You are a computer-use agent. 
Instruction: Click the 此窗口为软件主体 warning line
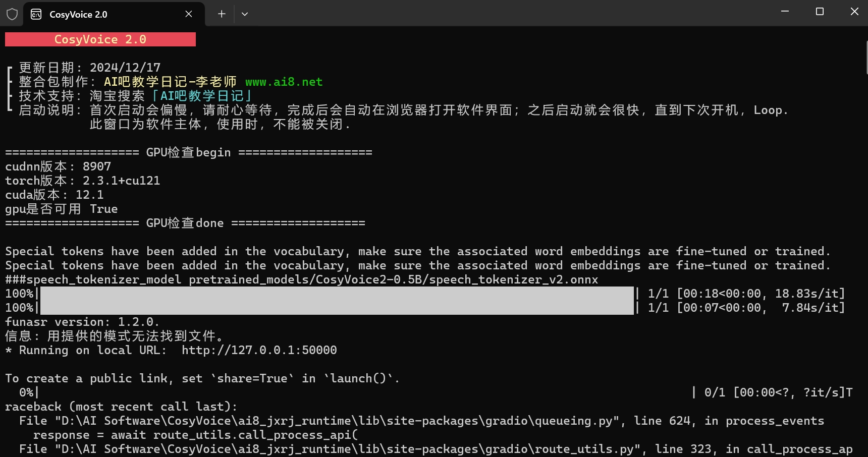pyautogui.click(x=220, y=124)
